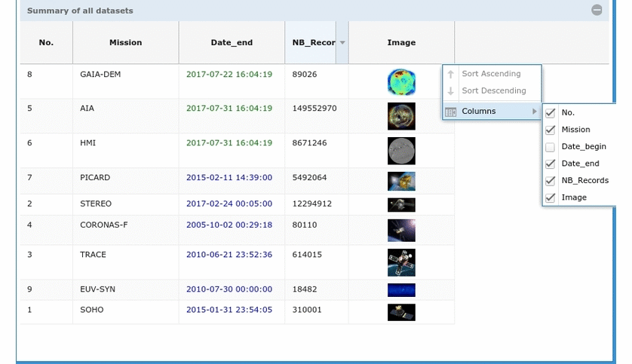
Task: Click the Sort Descending arrow icon
Action: (451, 90)
